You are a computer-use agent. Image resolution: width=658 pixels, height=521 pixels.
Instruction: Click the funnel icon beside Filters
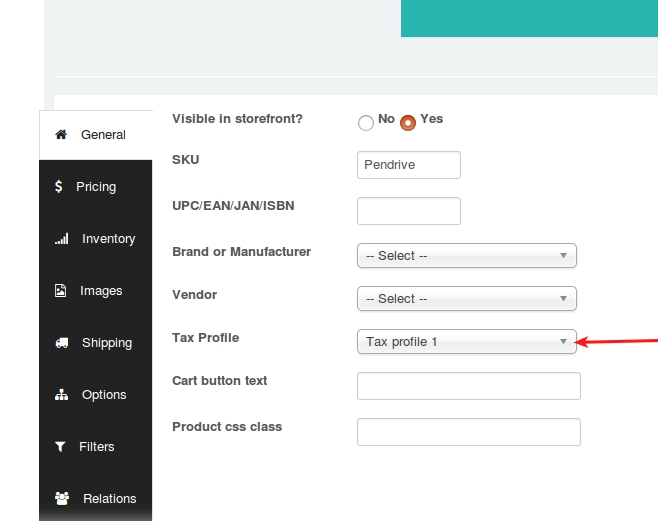60,447
